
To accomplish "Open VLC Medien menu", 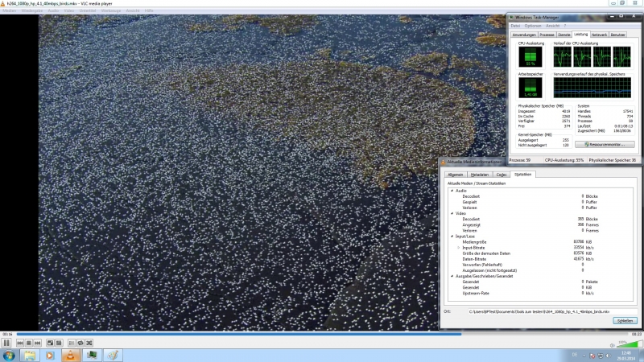I will (10, 10).
